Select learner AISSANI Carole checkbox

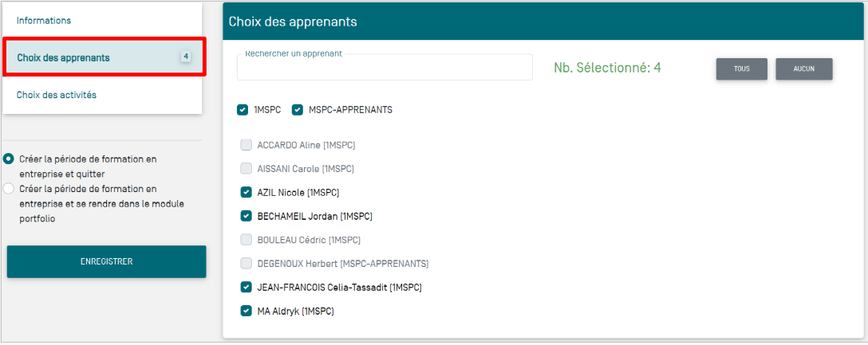pyautogui.click(x=247, y=169)
